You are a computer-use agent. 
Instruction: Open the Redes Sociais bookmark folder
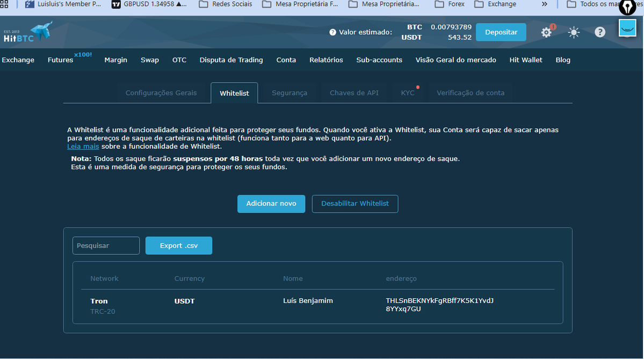[226, 4]
